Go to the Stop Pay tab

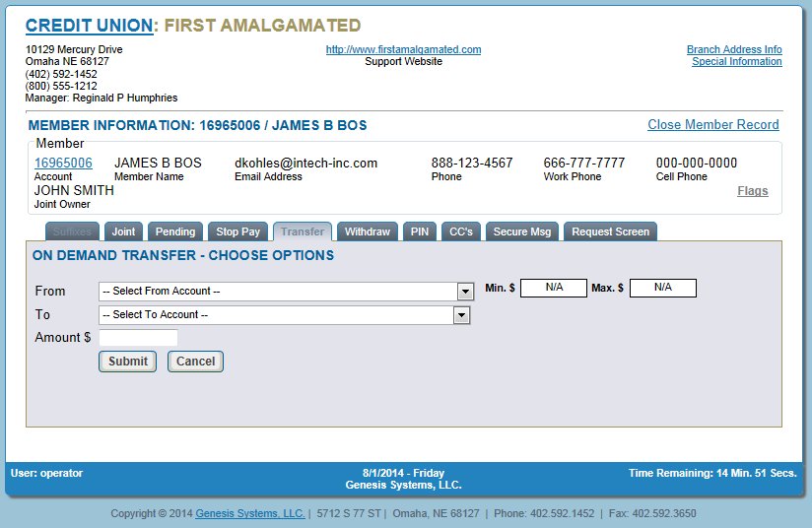click(x=237, y=231)
